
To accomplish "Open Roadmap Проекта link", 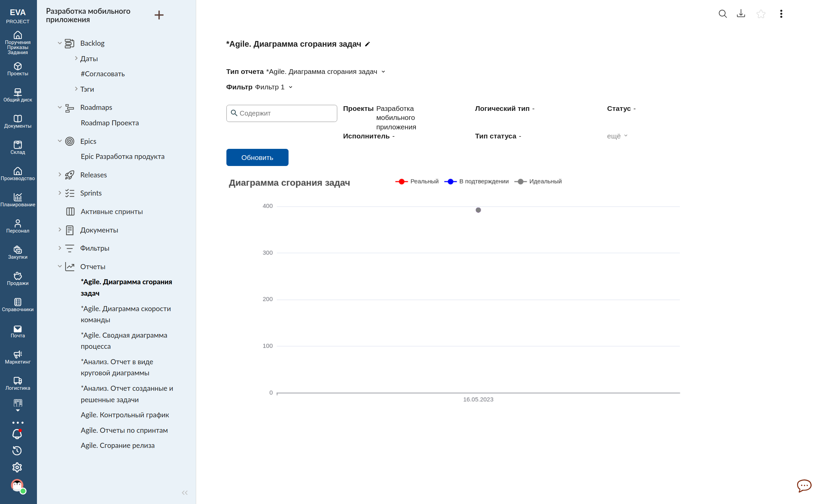I will coord(110,123).
